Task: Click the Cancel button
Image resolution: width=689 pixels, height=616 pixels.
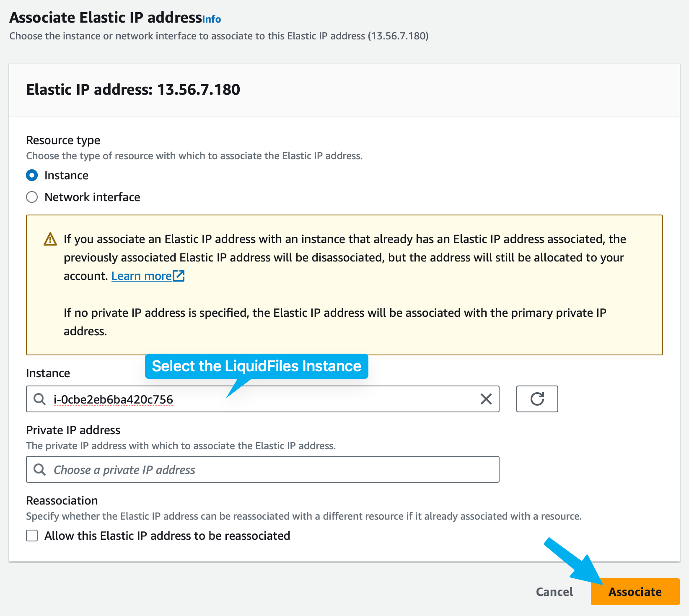Action: pyautogui.click(x=554, y=592)
